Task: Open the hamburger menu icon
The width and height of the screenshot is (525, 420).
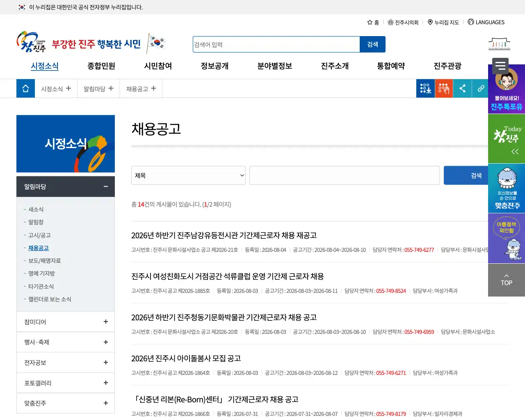Action: tap(500, 66)
